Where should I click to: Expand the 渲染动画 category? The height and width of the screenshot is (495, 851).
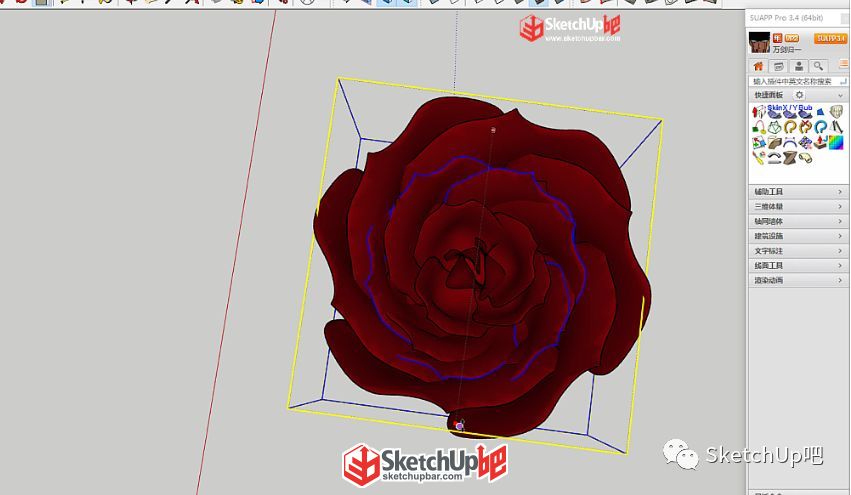(x=798, y=281)
